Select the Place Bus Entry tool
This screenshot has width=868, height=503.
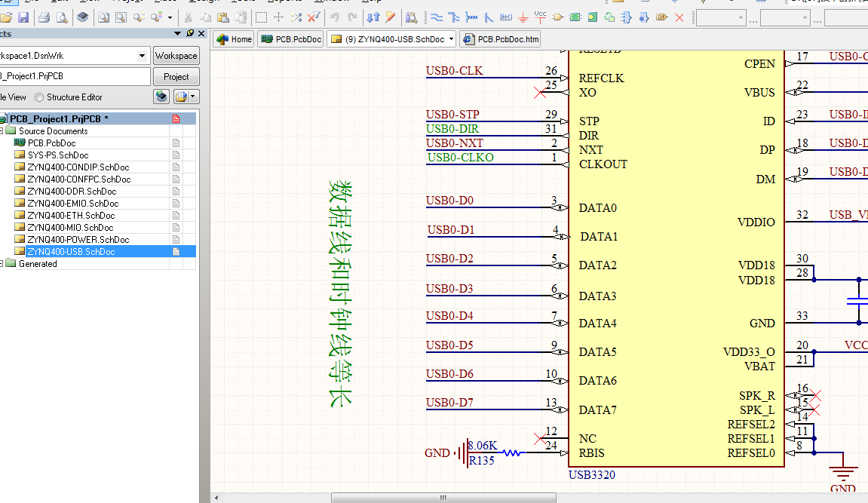tap(489, 17)
